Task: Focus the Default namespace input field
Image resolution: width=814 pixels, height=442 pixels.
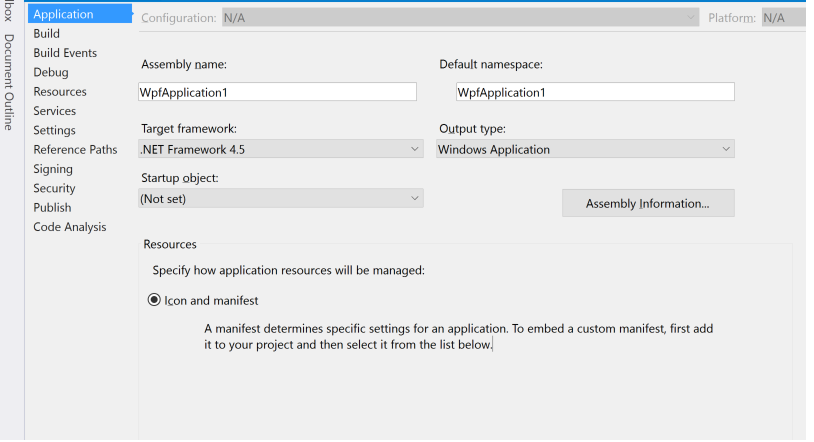Action: click(594, 92)
